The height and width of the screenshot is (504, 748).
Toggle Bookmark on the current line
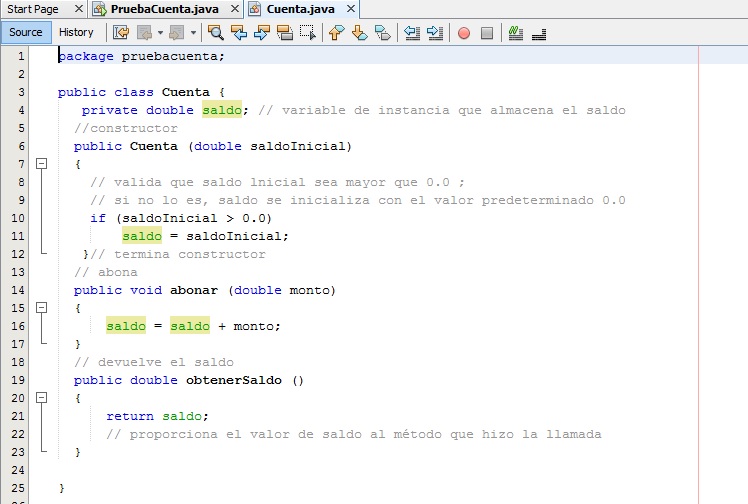click(382, 32)
